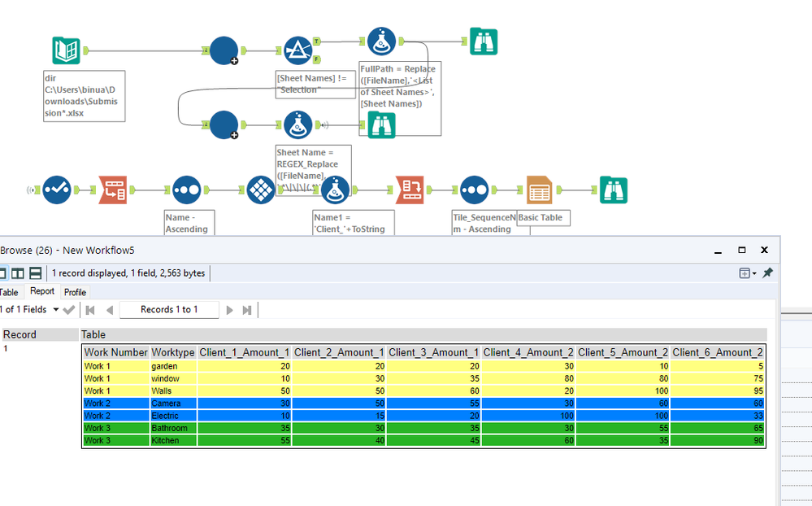
Task: Open the Browse tool at end of top row
Action: pos(484,41)
